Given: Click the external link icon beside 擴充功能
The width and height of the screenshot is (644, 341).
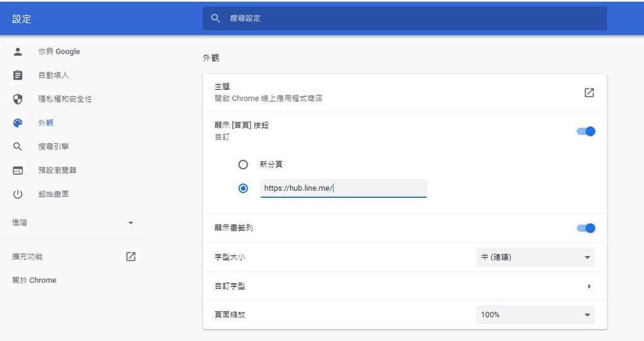Looking at the screenshot, I should point(131,256).
